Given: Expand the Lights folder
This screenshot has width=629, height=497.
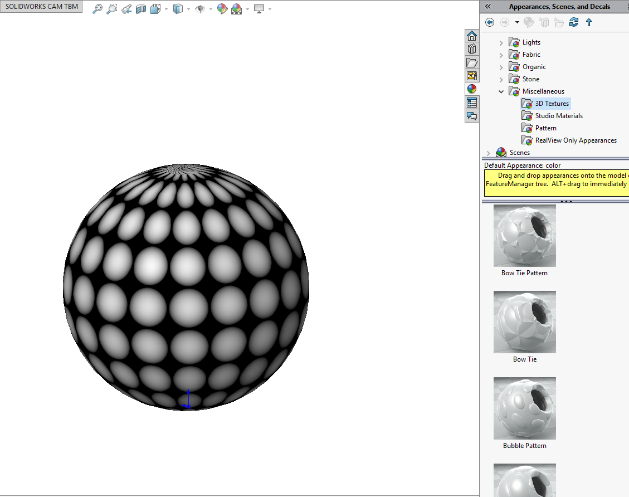Looking at the screenshot, I should [501, 42].
